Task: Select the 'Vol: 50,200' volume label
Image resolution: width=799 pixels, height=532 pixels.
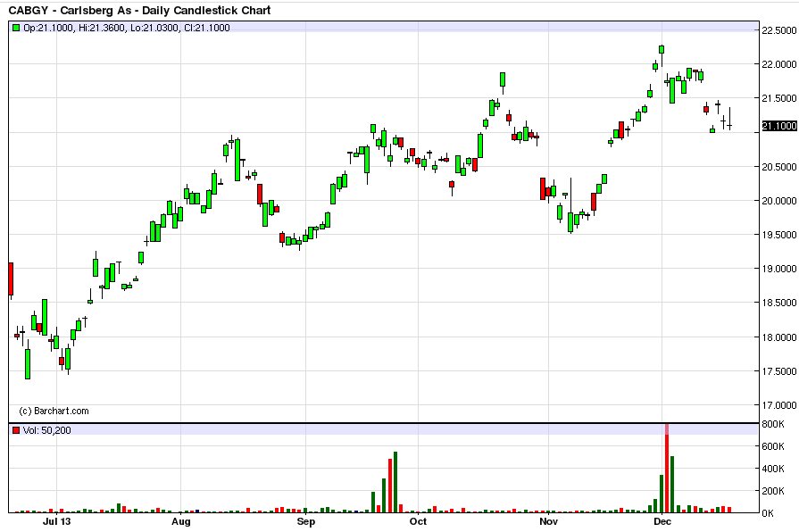Action: tap(47, 430)
